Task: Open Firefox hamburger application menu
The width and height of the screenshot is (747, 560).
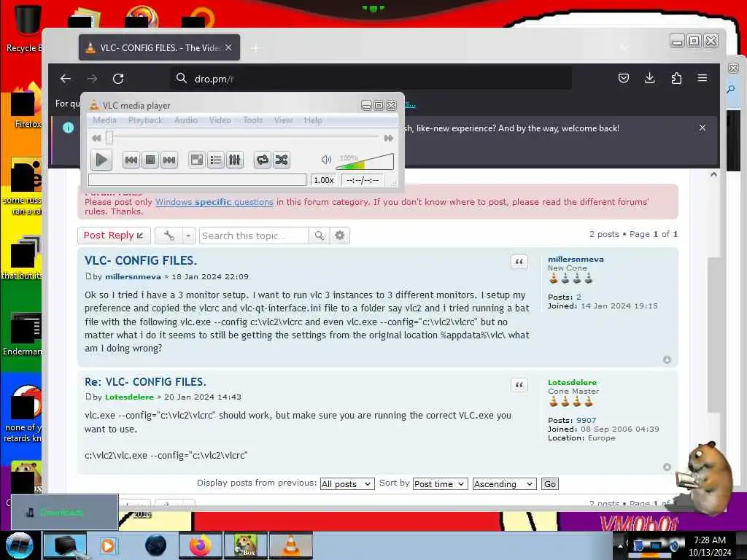Action: (x=703, y=78)
